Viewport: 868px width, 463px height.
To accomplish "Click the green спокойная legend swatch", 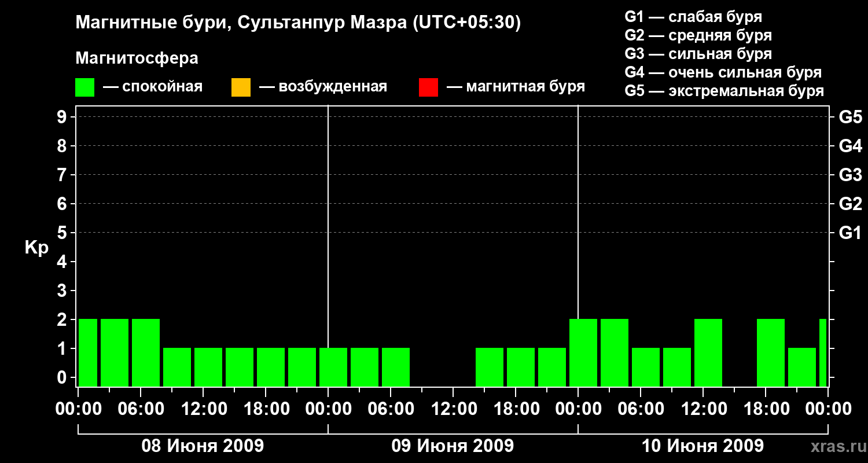I will (85, 87).
